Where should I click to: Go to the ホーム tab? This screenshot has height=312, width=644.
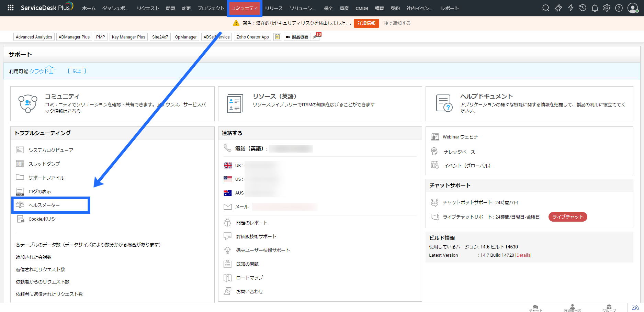point(89,8)
